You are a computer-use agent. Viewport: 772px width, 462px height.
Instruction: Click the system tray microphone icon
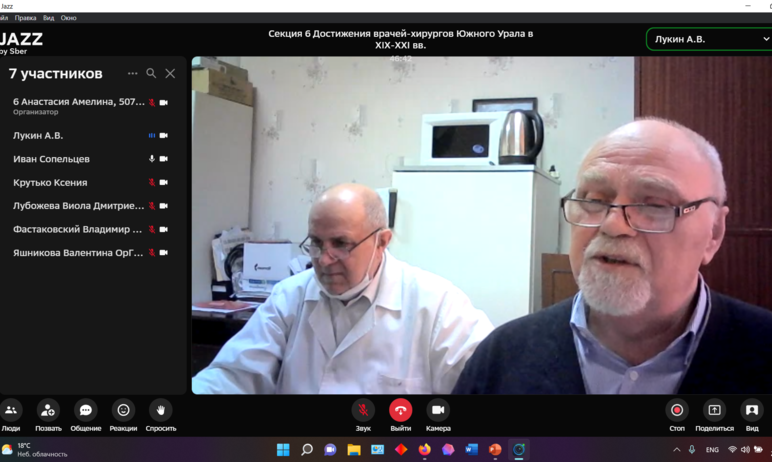pyautogui.click(x=692, y=449)
